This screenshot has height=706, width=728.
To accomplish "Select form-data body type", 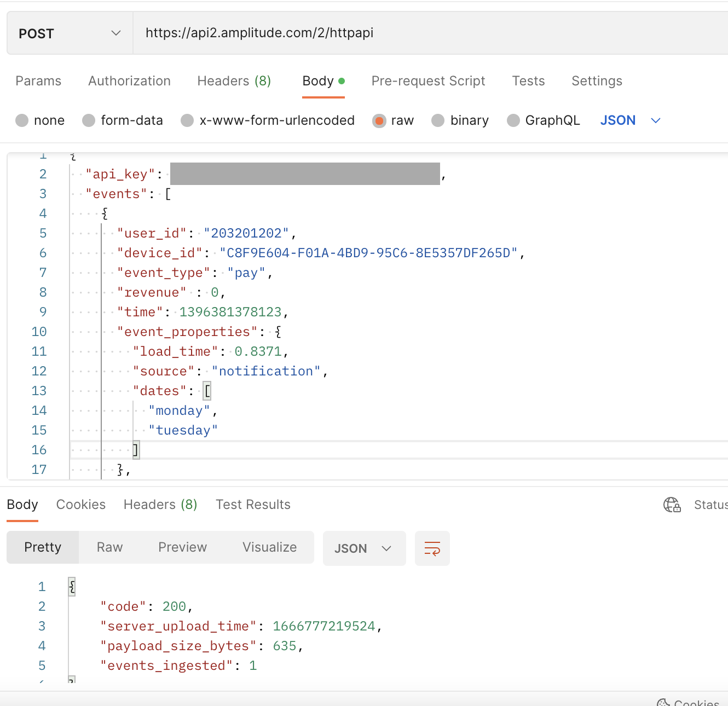I will 89,120.
